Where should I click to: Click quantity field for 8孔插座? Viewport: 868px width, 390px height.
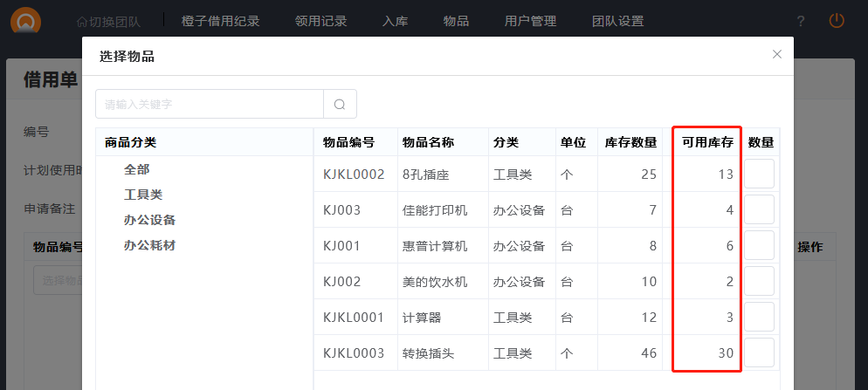click(759, 174)
